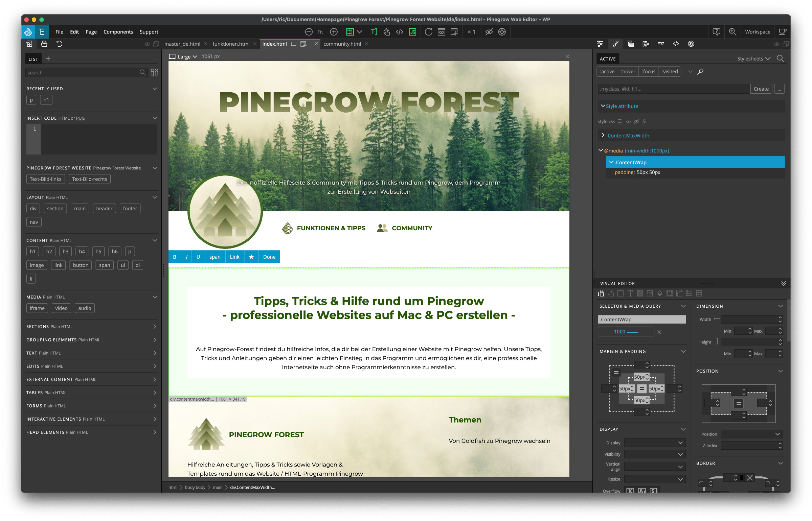Click the black border color swatch
Viewport: 812px width, 521px height.
click(742, 478)
